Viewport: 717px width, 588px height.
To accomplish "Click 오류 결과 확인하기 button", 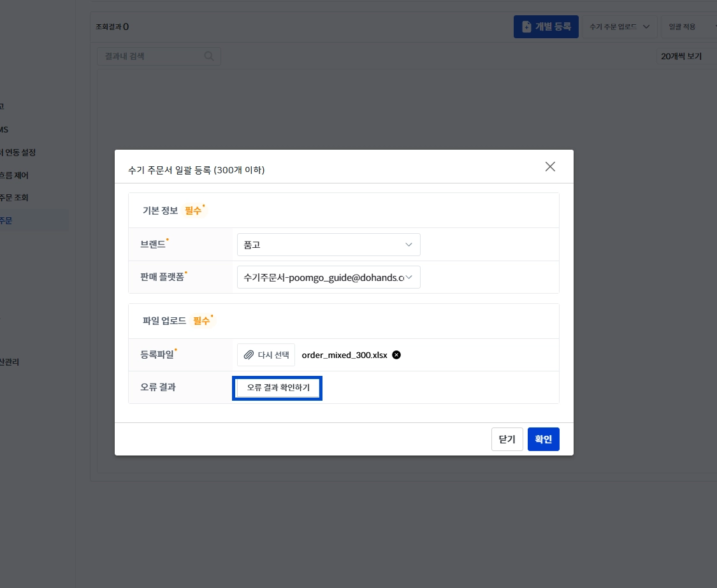I will (278, 388).
